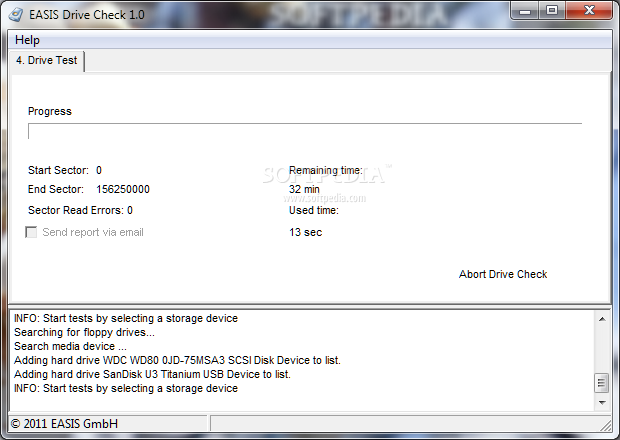620x440 pixels.
Task: Click © 2011 EASIS GmbH status text
Action: point(64,424)
